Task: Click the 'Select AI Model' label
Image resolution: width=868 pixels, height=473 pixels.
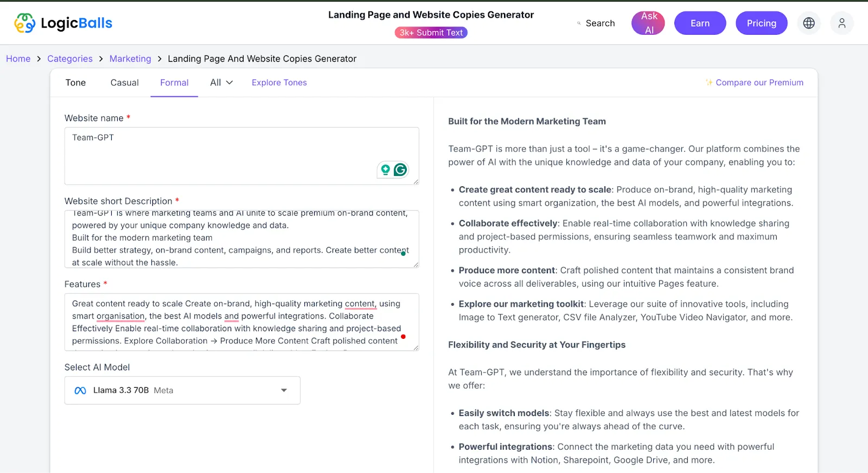Action: pyautogui.click(x=97, y=368)
